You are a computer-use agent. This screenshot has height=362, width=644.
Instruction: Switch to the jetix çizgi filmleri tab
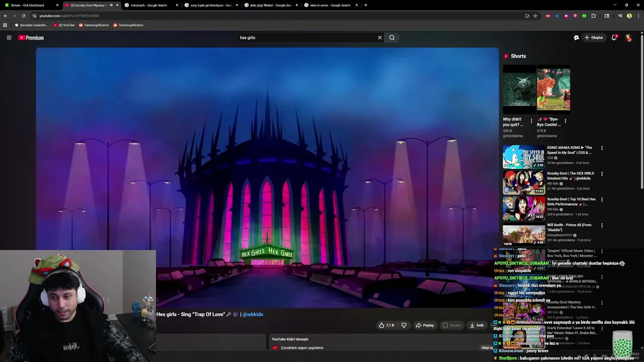tap(271, 5)
